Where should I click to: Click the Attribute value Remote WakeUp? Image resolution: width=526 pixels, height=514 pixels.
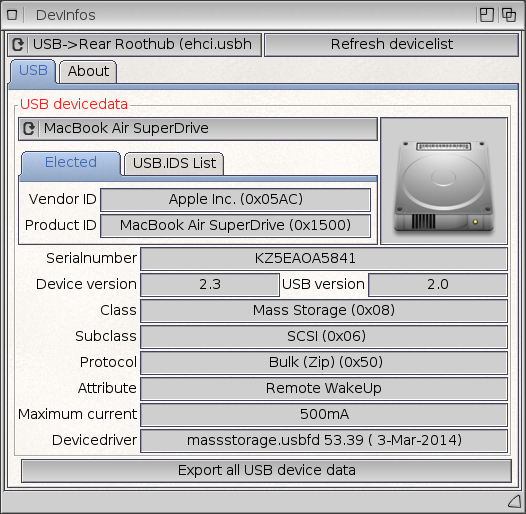pyautogui.click(x=324, y=389)
